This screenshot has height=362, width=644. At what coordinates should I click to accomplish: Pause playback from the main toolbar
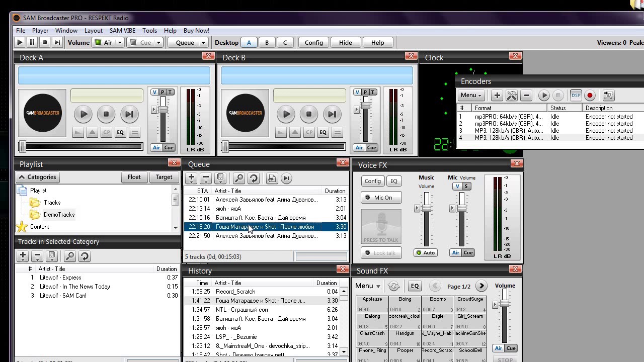32,43
